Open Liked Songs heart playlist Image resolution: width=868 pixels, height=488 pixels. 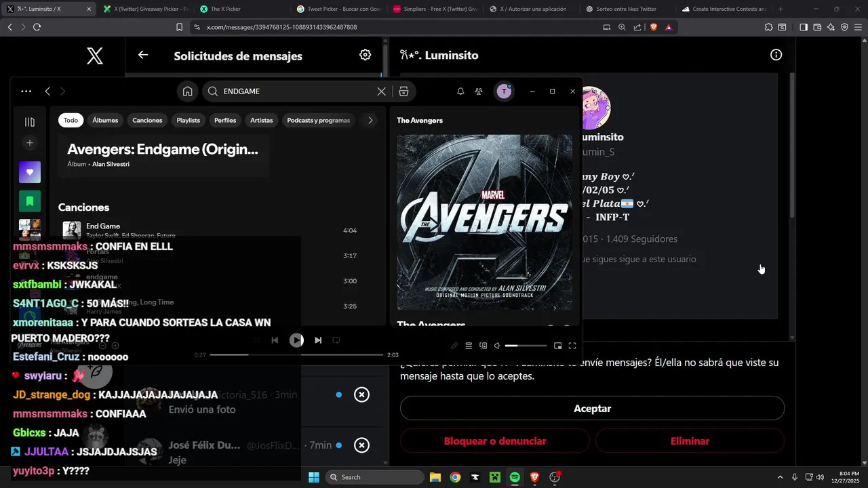30,172
